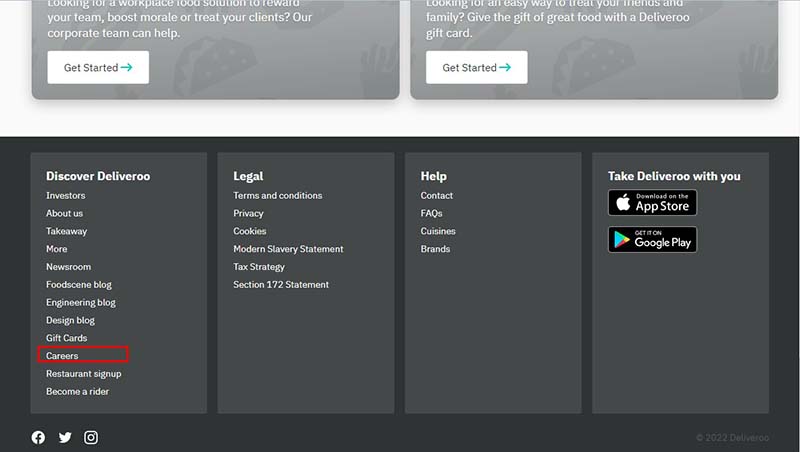Screen dimensions: 800x452
Task: Open the Restaurant signup link
Action: click(84, 374)
